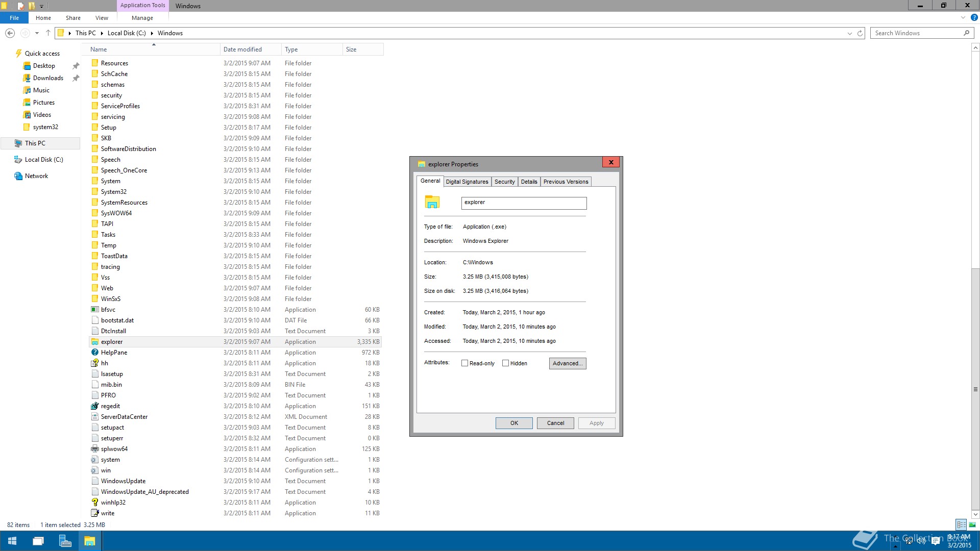
Task: Switch to large icons view button
Action: pyautogui.click(x=972, y=524)
